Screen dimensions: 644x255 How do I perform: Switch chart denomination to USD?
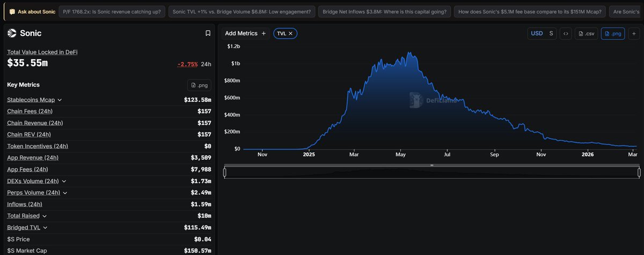(x=537, y=33)
